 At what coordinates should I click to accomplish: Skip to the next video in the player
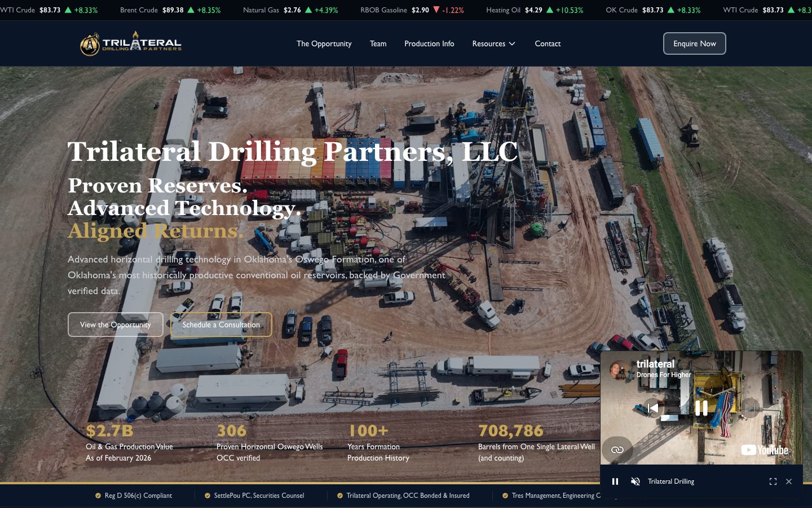point(750,408)
